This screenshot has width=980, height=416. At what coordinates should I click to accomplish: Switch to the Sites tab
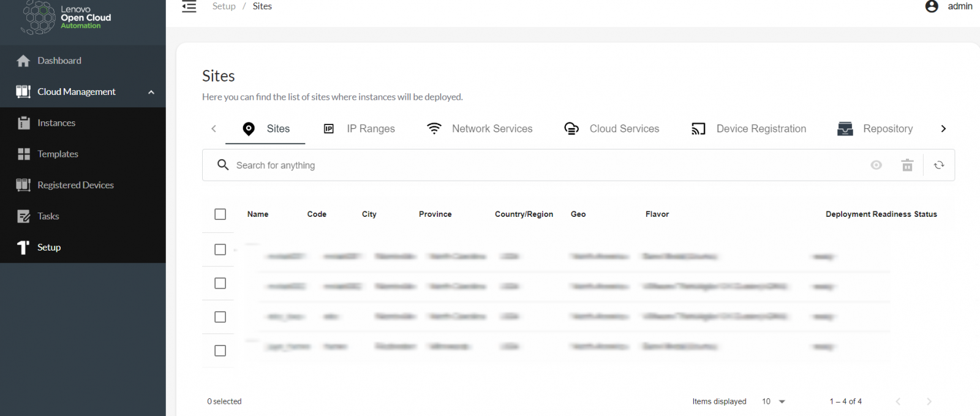point(265,129)
